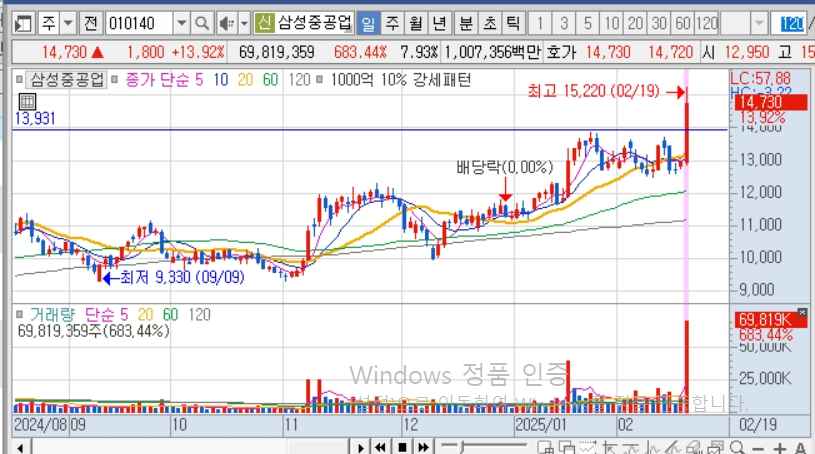Click the green 신 badge icon
The height and width of the screenshot is (454, 815).
(x=264, y=23)
